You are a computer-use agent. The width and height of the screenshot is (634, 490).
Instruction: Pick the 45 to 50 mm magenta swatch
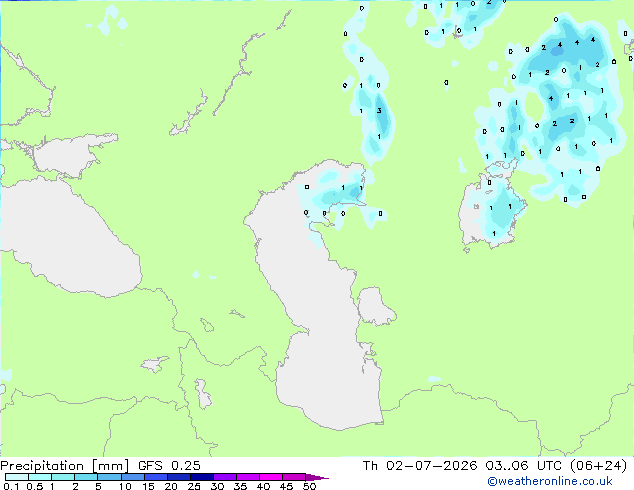294,477
